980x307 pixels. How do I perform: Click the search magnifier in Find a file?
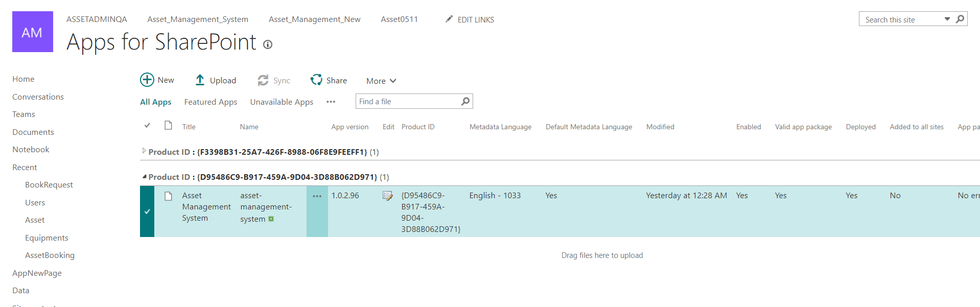[465, 102]
